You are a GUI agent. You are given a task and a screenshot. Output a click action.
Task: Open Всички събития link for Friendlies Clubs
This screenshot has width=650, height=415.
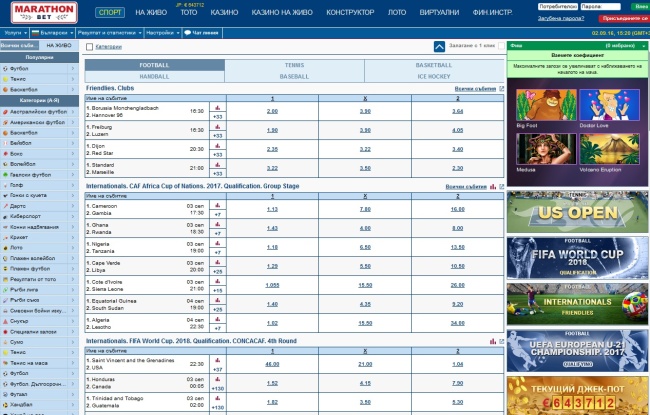(475, 89)
